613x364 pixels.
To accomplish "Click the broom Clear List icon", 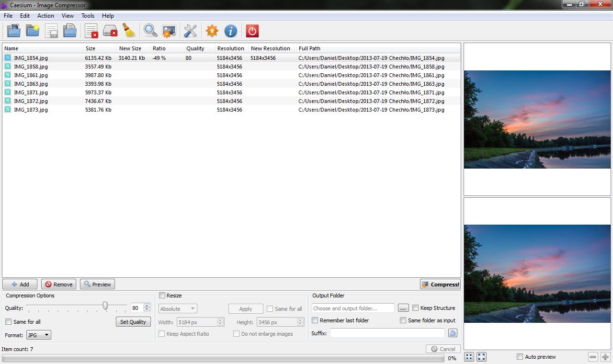I will pos(129,31).
